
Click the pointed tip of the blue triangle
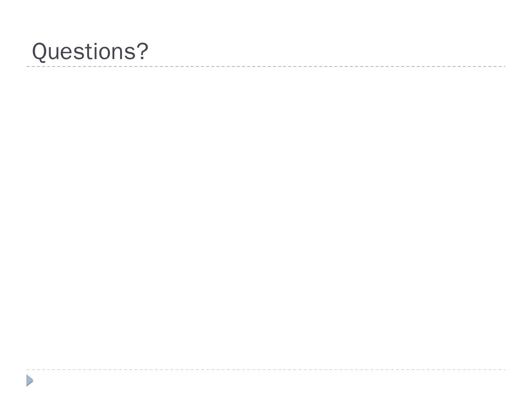33,380
